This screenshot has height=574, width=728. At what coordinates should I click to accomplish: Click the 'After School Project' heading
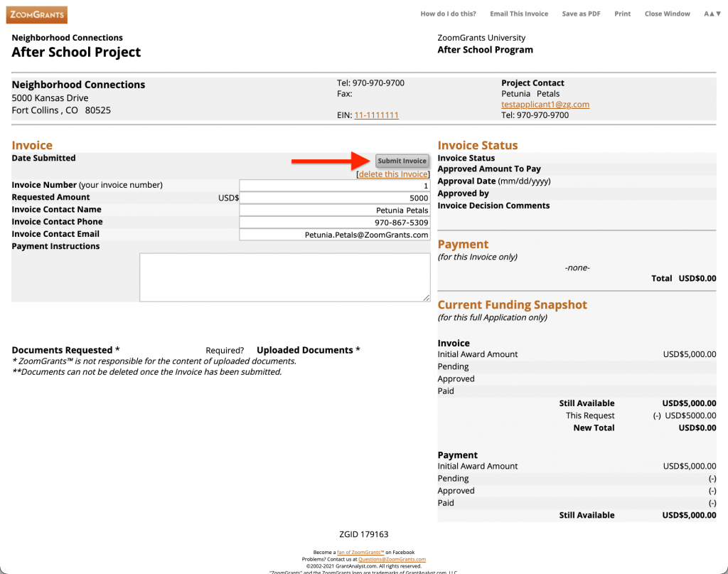(76, 52)
